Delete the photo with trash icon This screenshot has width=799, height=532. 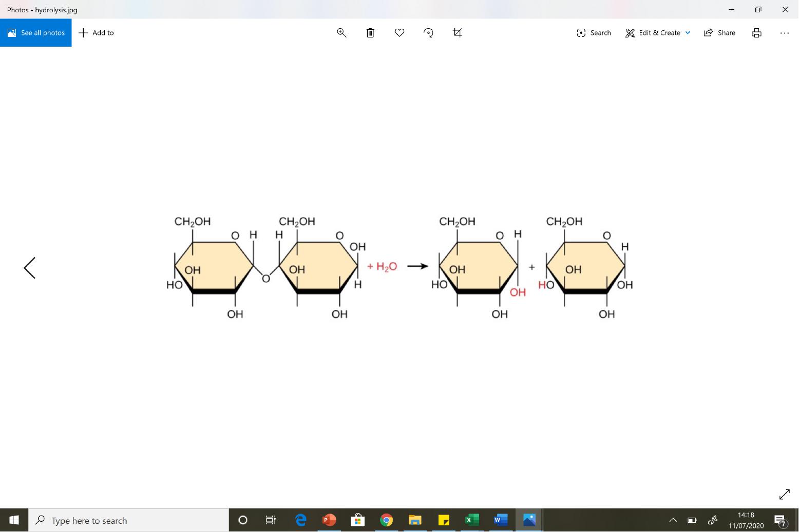pyautogui.click(x=370, y=33)
